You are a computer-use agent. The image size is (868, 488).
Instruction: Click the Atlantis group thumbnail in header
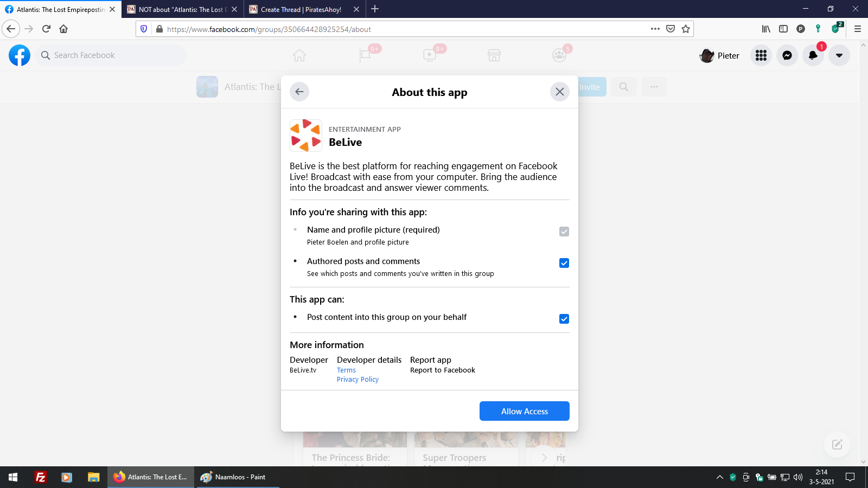[x=207, y=87]
